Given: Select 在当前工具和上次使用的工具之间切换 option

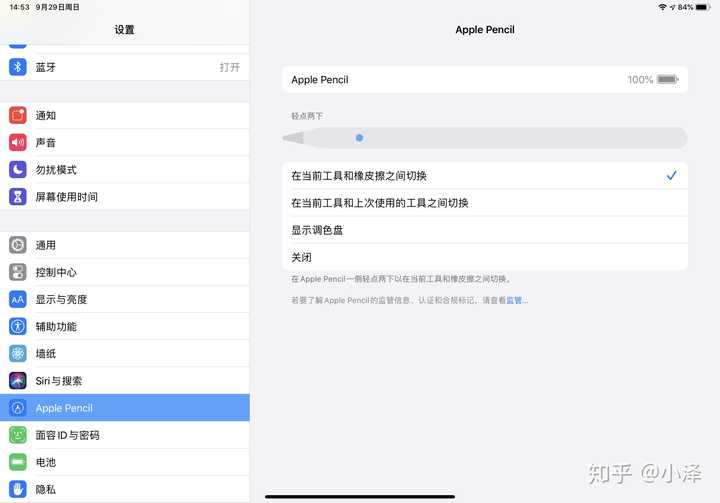Looking at the screenshot, I should (485, 203).
